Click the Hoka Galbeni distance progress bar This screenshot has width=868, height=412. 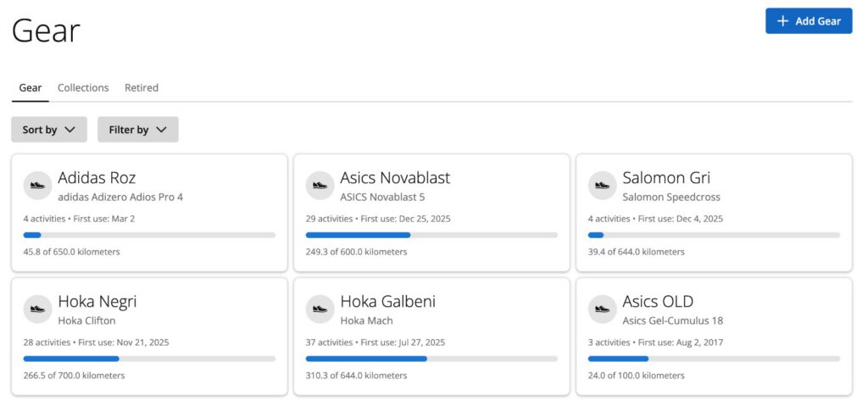[x=431, y=359]
